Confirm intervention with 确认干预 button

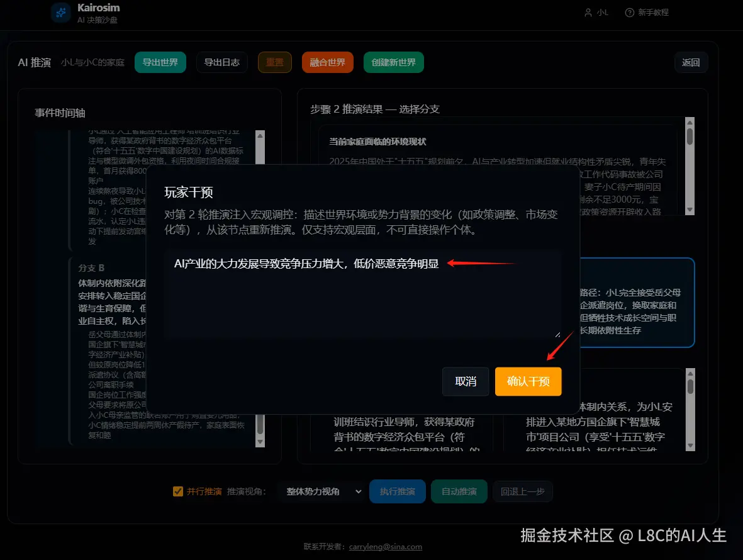[528, 381]
